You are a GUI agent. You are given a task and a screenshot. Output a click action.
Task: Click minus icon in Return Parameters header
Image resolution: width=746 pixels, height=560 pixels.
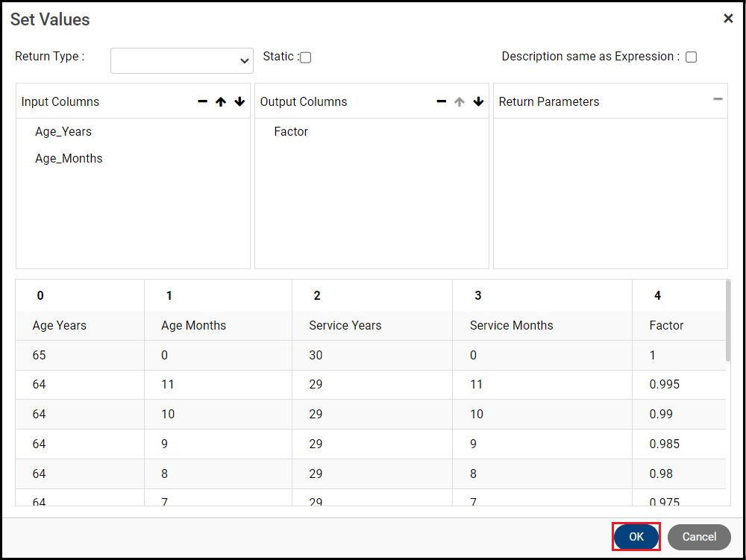pyautogui.click(x=718, y=99)
